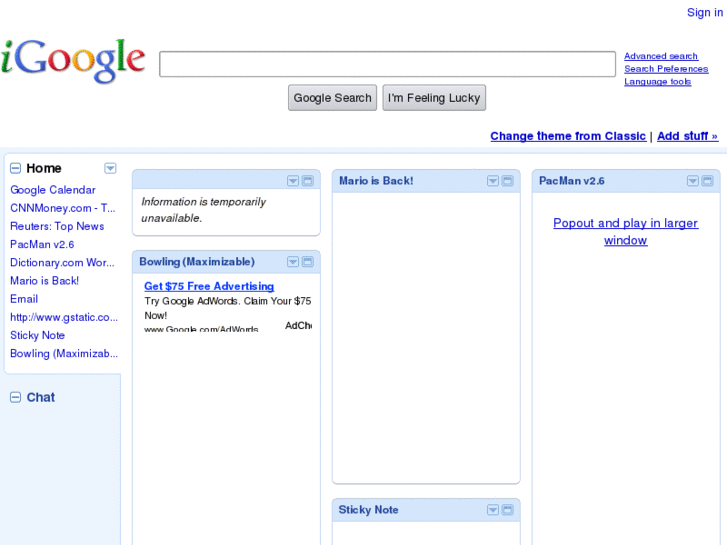Click the Chat section title

point(41,398)
